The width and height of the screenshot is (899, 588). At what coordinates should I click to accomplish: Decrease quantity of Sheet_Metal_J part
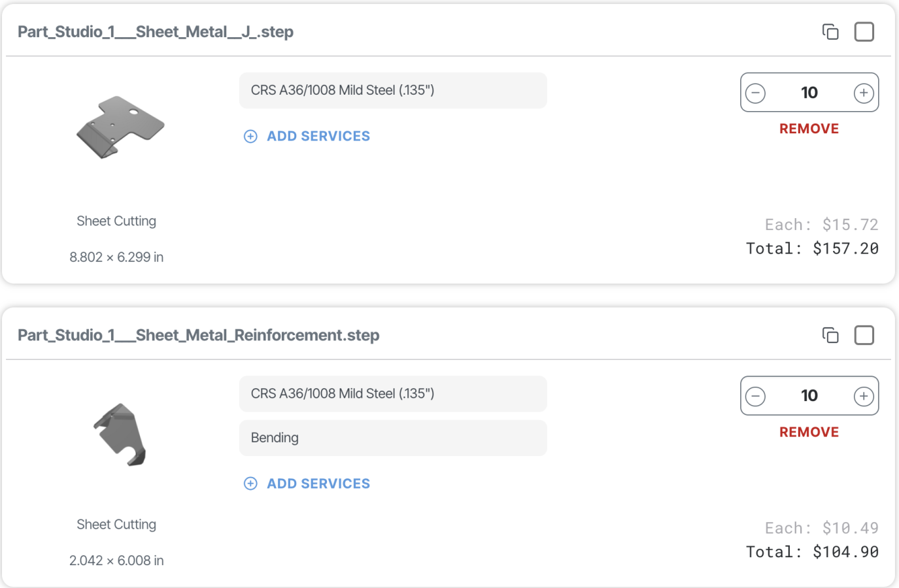click(756, 93)
